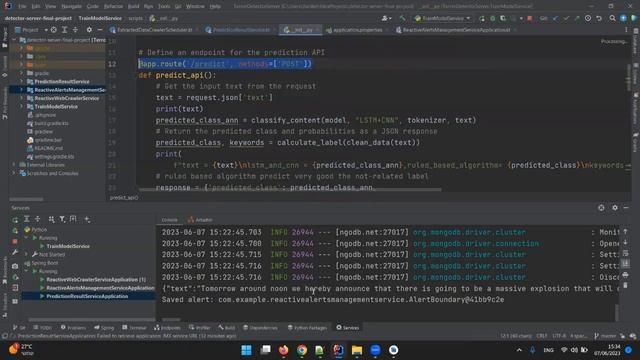Expand the TrainModelService folder
Image resolution: width=640 pixels, height=360 pixels.
[22, 107]
